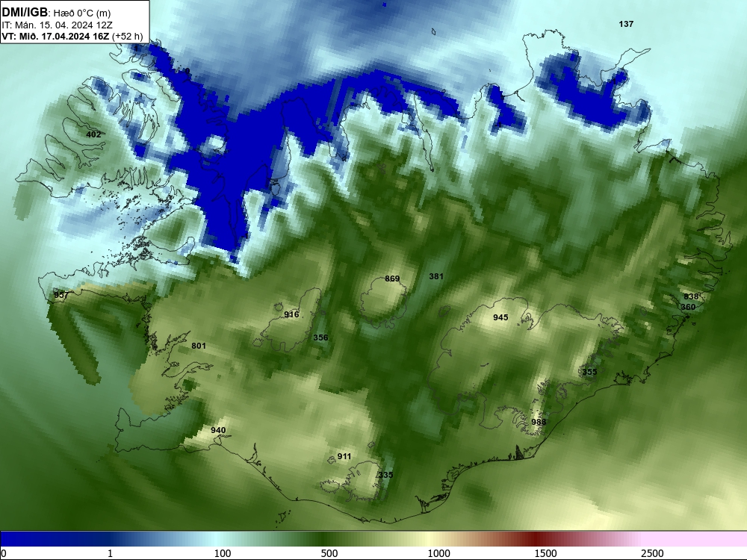Click the legend label '100'
This screenshot has width=747, height=560.
(223, 553)
